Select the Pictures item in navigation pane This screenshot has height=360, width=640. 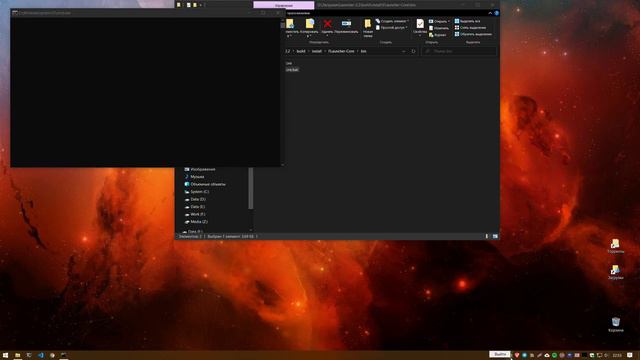tap(199, 169)
